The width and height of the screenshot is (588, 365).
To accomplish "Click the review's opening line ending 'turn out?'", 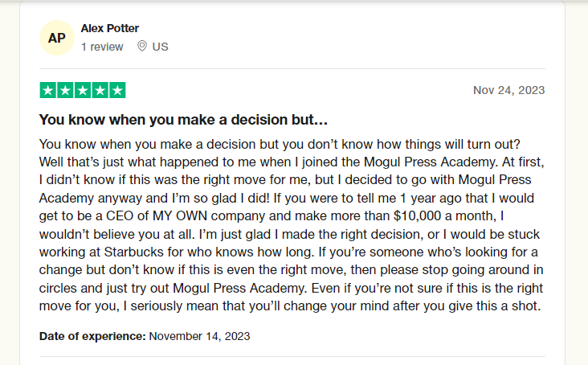I will click(x=280, y=145).
